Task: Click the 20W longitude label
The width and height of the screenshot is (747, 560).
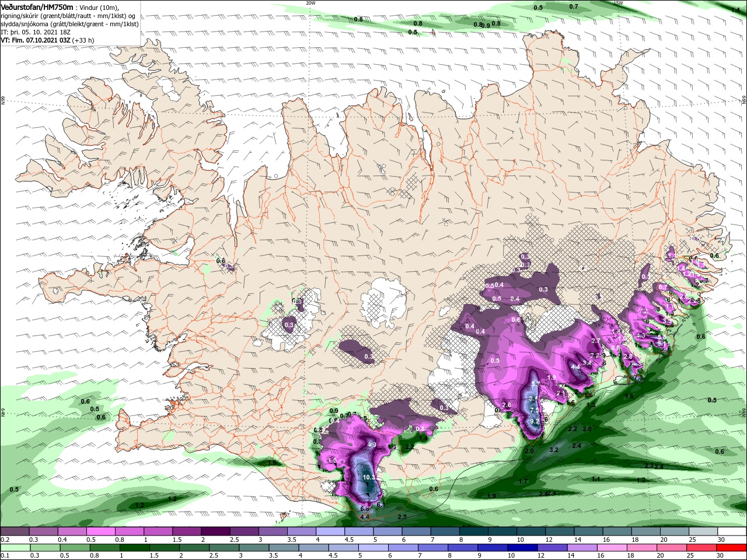Action: [x=311, y=3]
